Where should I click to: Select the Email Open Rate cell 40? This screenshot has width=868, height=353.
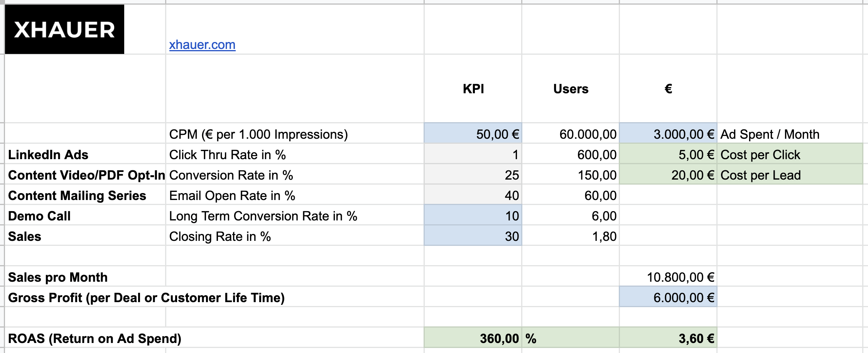click(x=473, y=195)
